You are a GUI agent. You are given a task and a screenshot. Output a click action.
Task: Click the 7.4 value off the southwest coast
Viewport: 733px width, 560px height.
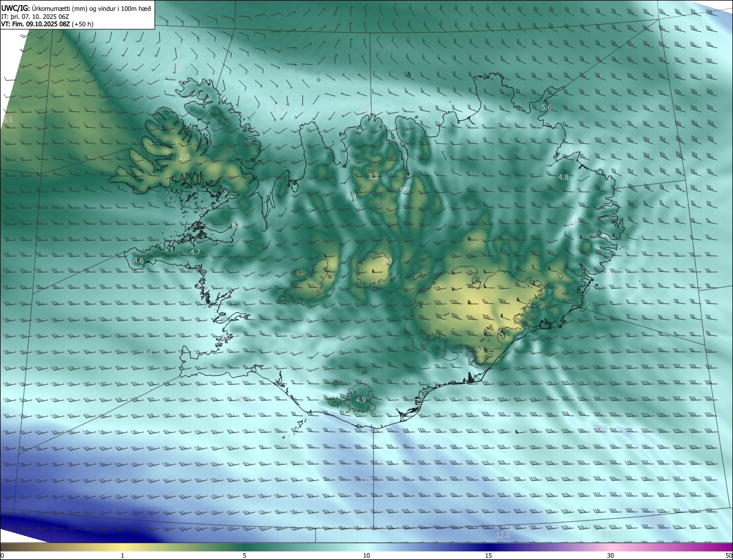tap(147, 353)
